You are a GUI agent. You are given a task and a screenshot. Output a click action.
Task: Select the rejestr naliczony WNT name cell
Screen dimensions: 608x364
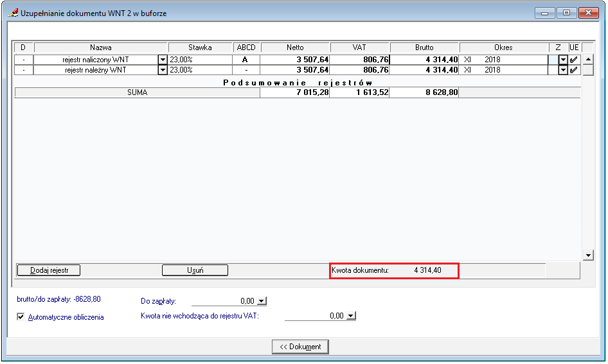click(x=96, y=60)
